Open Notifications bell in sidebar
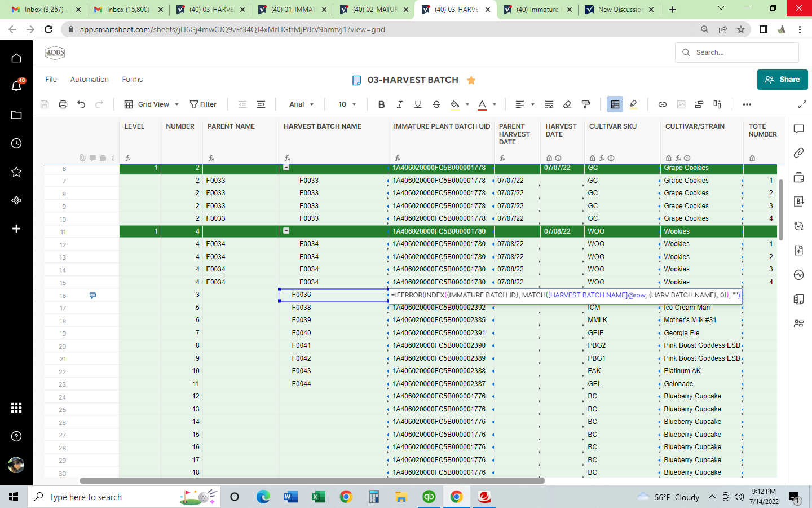812x508 pixels. (x=16, y=86)
